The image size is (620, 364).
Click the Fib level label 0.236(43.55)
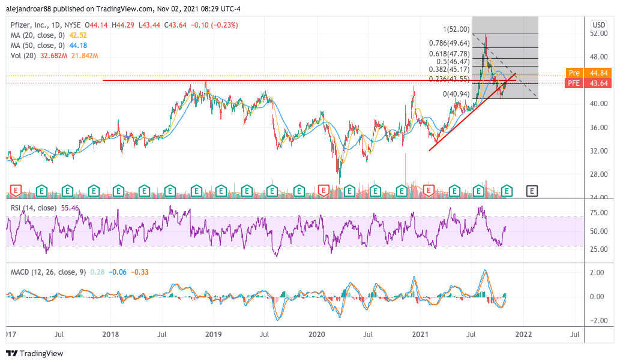450,79
